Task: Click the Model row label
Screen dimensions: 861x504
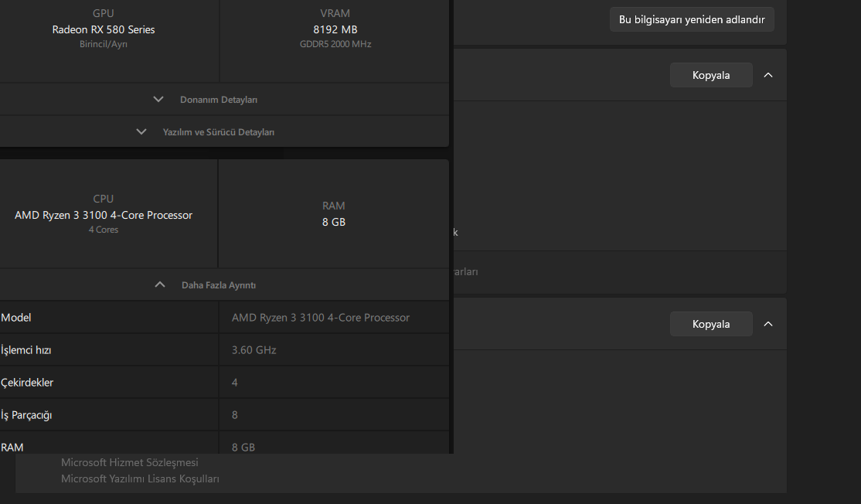Action: point(16,318)
